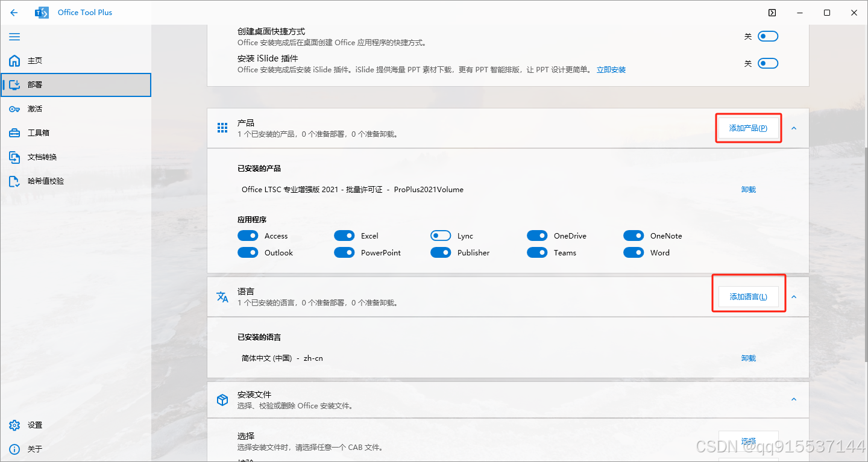
Task: Open 激活 page in sidebar
Action: point(75,109)
